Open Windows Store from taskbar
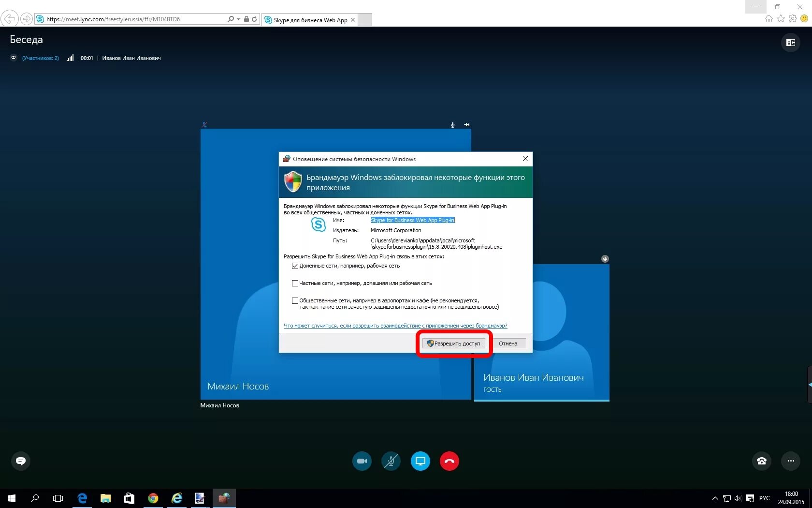 129,498
